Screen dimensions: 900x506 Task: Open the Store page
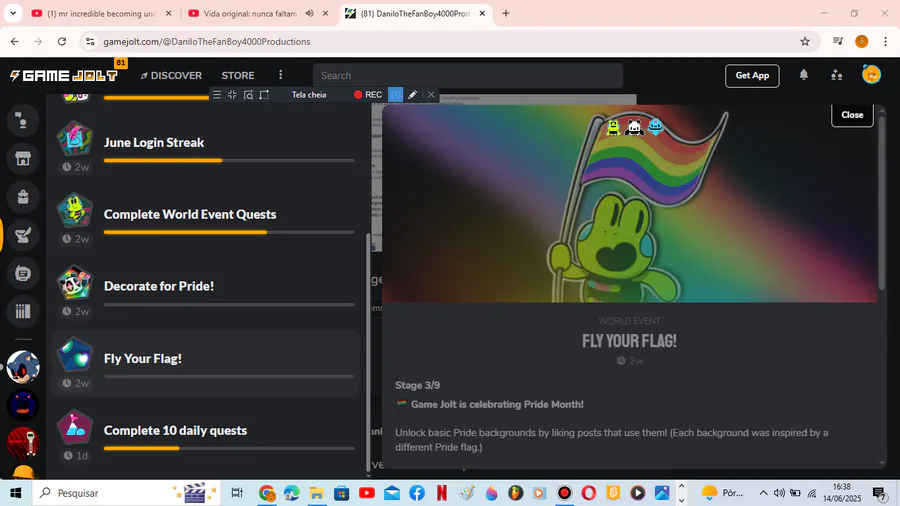238,75
